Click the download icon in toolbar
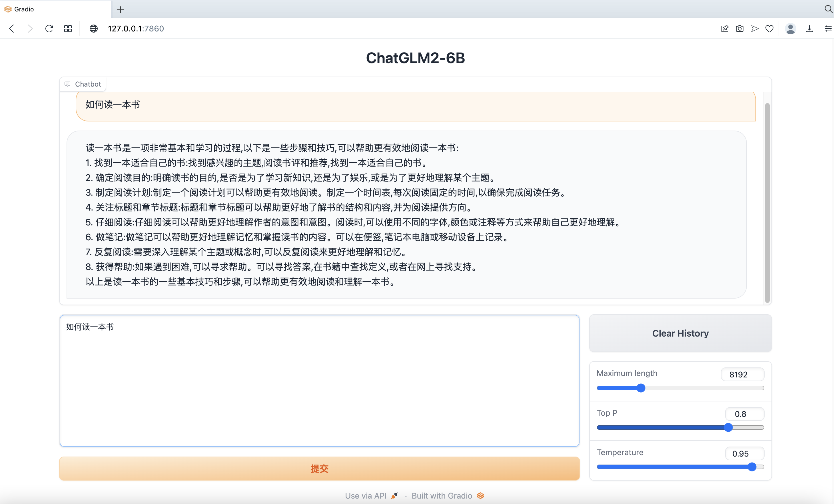Viewport: 834px width, 504px height. pyautogui.click(x=809, y=28)
